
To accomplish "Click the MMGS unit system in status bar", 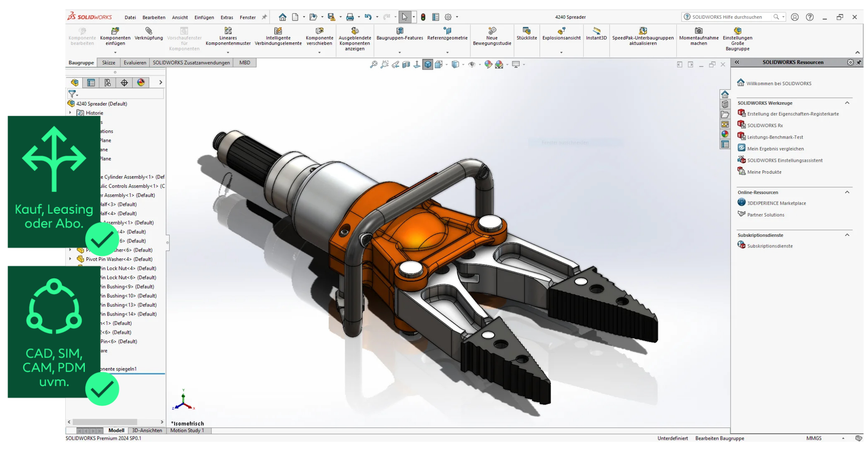I will (x=814, y=439).
